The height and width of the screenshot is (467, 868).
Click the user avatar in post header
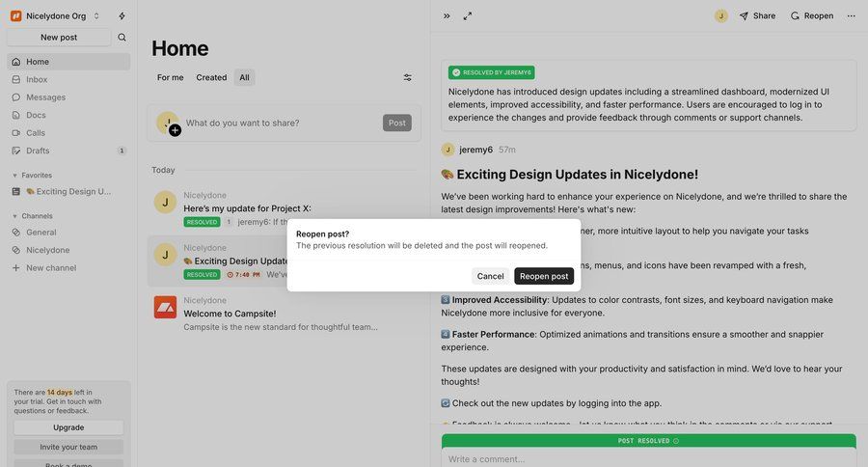pos(720,16)
